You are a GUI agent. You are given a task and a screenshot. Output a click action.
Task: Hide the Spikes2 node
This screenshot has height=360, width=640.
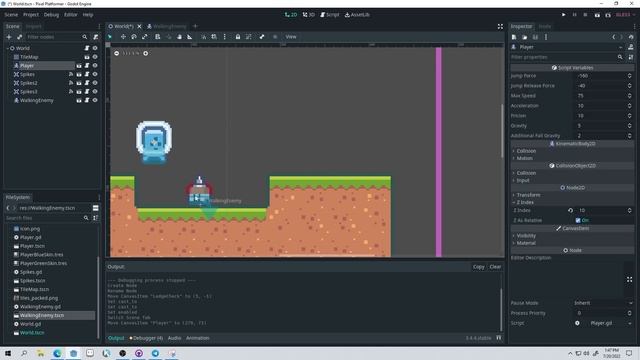coord(95,83)
